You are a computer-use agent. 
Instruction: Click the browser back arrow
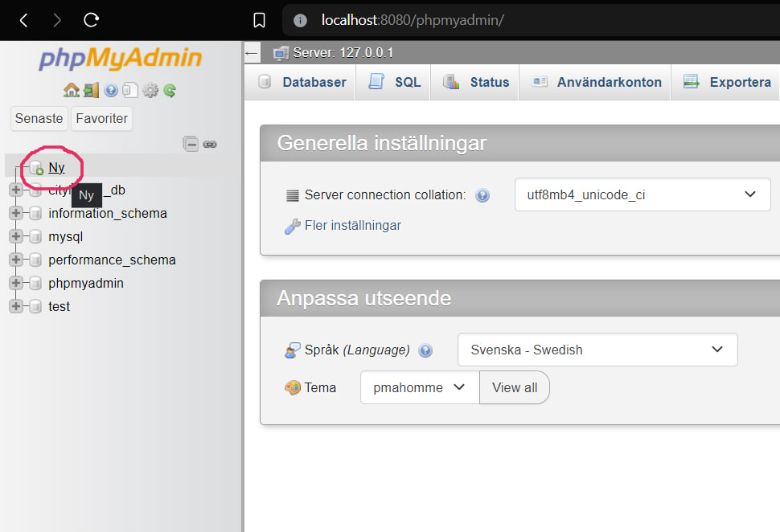[x=23, y=20]
